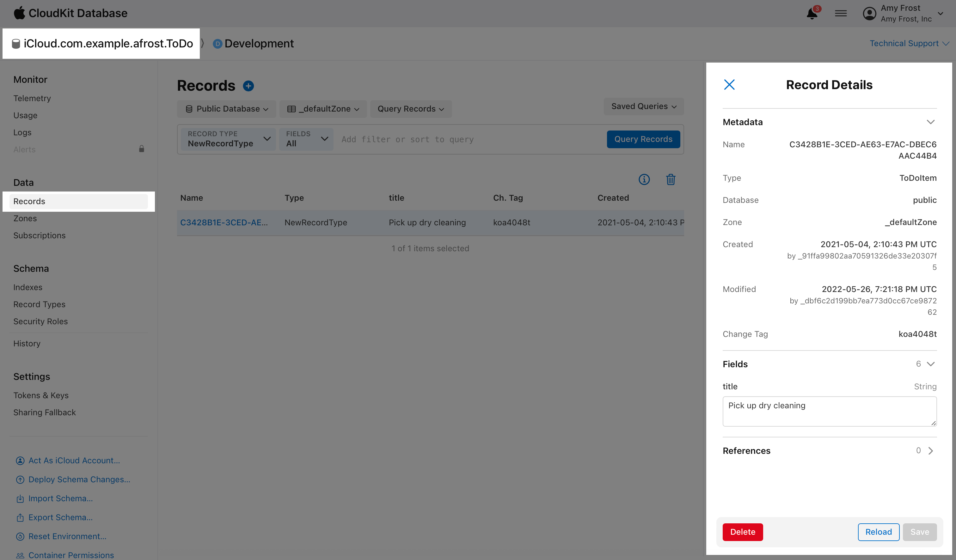This screenshot has height=560, width=956.
Task: Click the Amy Frost account avatar
Action: tap(869, 13)
